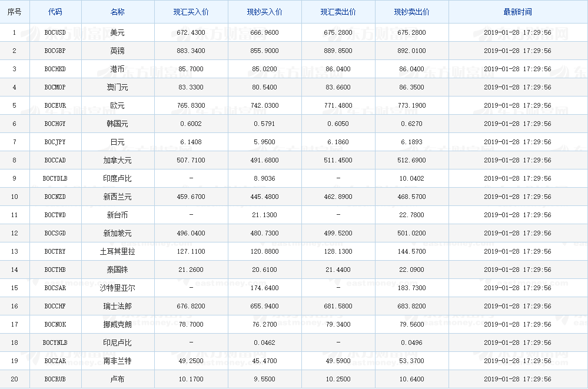Screen dimensions: 588x389
Task: Click the 现钞卖出价 column header
Action: 411,12
